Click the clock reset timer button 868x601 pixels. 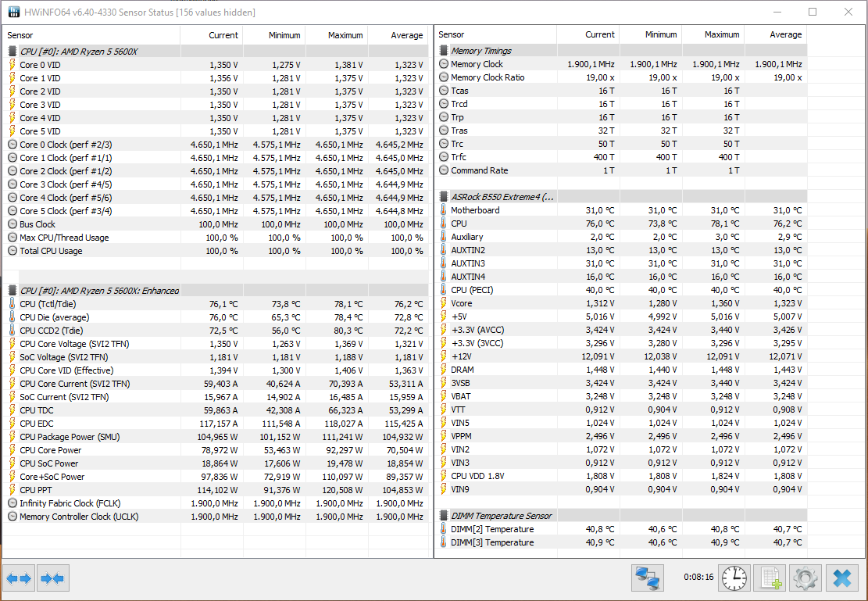coord(734,578)
